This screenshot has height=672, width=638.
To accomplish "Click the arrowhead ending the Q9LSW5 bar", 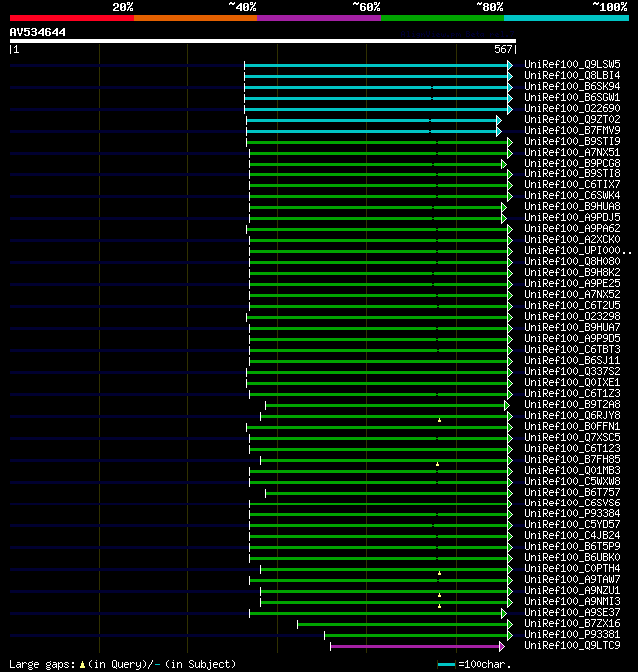I will (x=510, y=65).
